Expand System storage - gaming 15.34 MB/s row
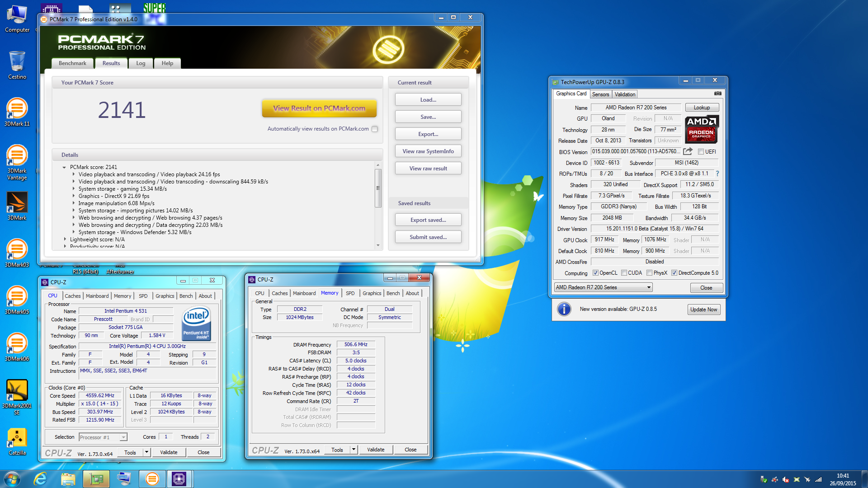Image resolution: width=868 pixels, height=488 pixels. [74, 189]
